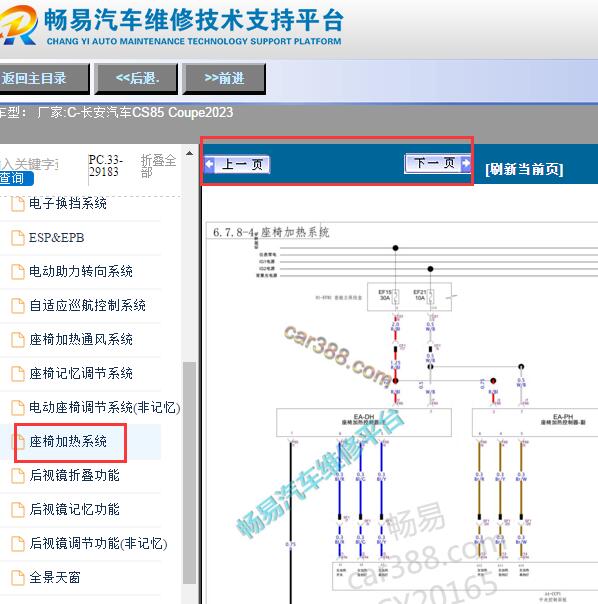The width and height of the screenshot is (598, 604).
Task: Click the sidebar scrollbar thumb
Action: [189, 473]
